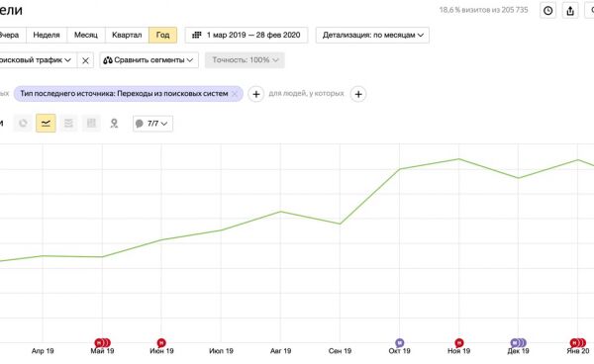Open the report history clock icon

[x=547, y=11]
